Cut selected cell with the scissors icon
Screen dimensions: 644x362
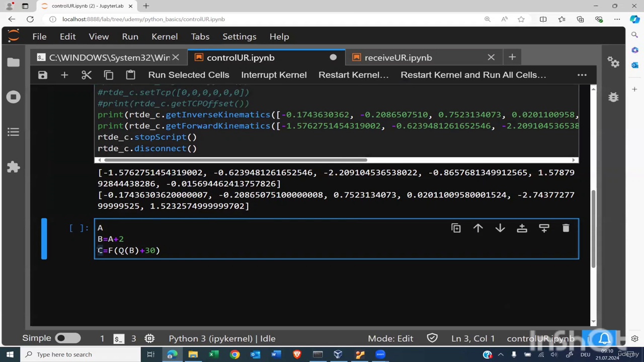(x=87, y=75)
